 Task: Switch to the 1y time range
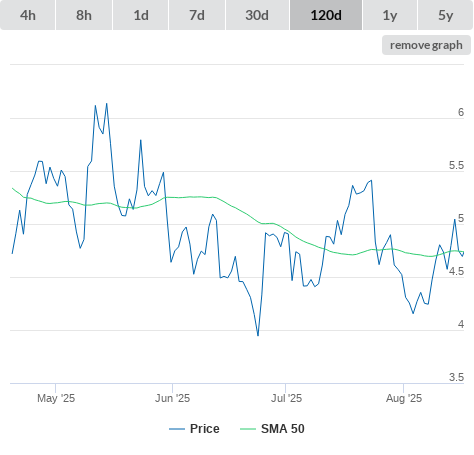point(390,15)
